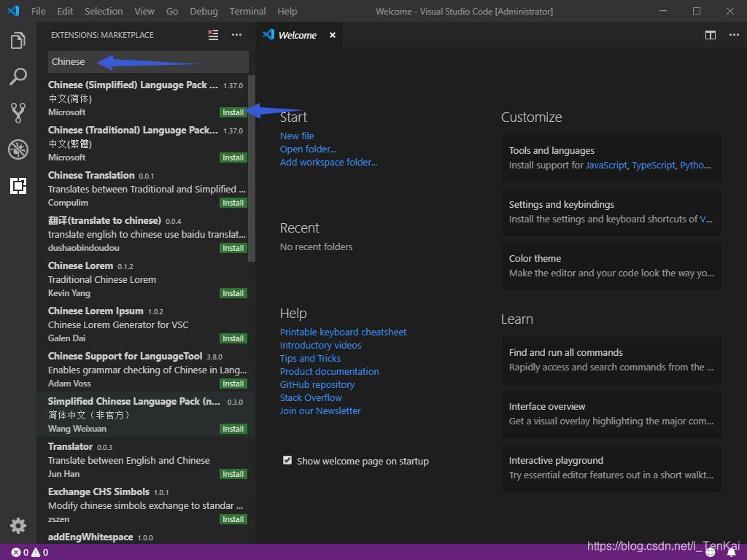This screenshot has height=560, width=747.
Task: Install Chinese (Traditional) Language Pack
Action: click(233, 157)
